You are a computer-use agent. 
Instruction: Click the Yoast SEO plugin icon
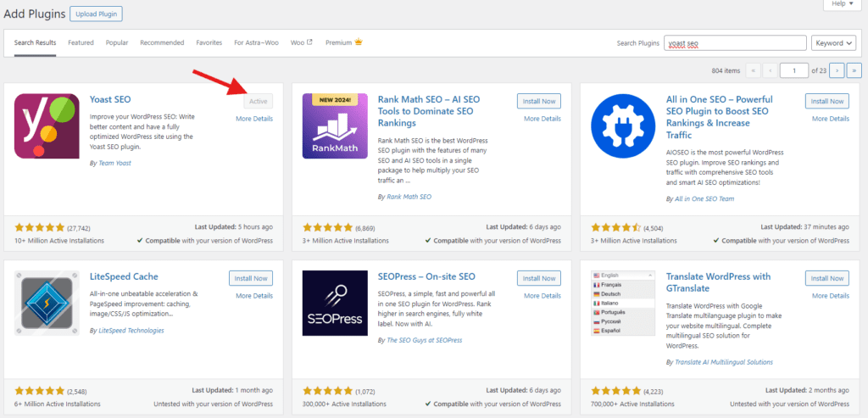point(47,126)
